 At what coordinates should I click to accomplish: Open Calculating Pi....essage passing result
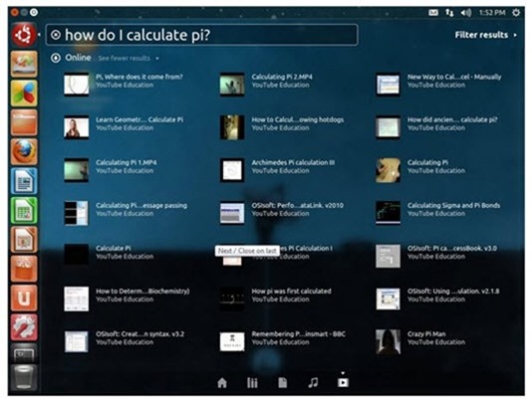tap(126, 213)
